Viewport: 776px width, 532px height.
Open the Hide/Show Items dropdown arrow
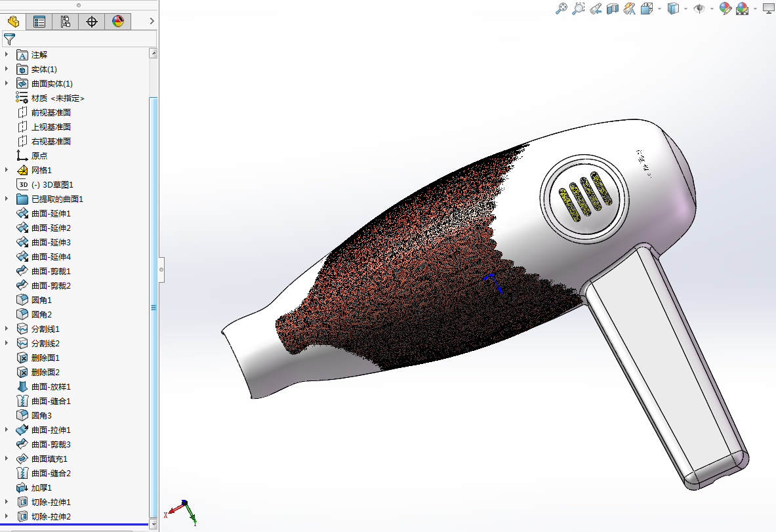pyautogui.click(x=712, y=9)
